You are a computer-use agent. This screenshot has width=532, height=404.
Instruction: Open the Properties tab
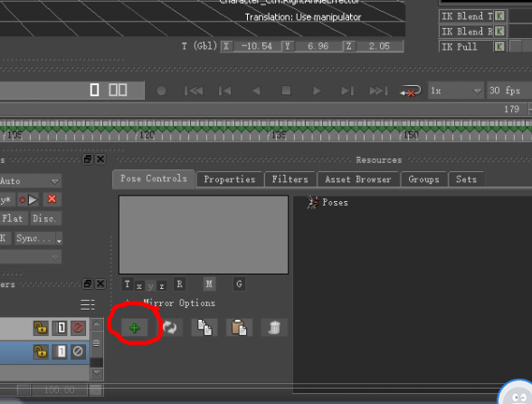coord(230,179)
